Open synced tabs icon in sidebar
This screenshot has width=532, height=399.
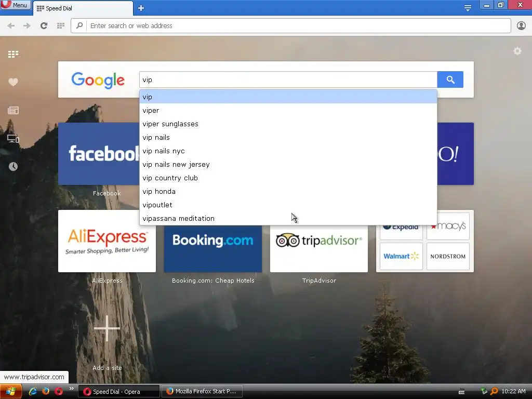pos(13,138)
